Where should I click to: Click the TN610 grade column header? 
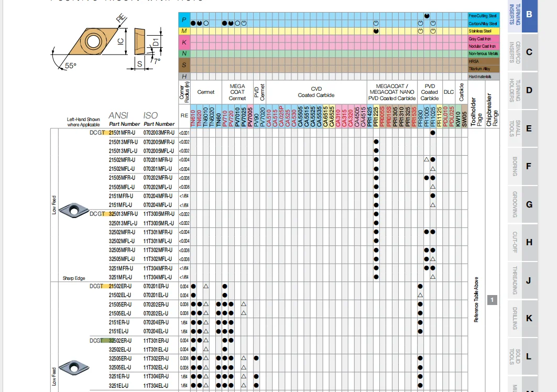(x=193, y=116)
